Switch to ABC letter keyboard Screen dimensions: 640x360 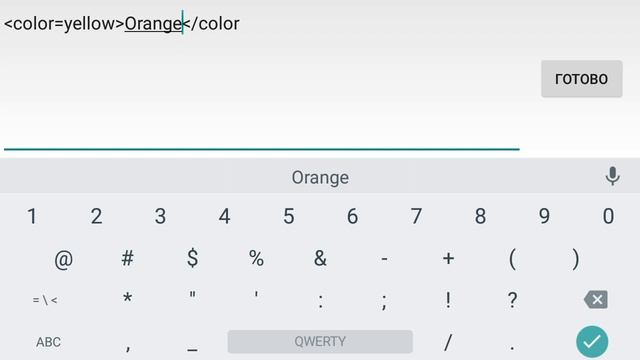pyautogui.click(x=48, y=342)
